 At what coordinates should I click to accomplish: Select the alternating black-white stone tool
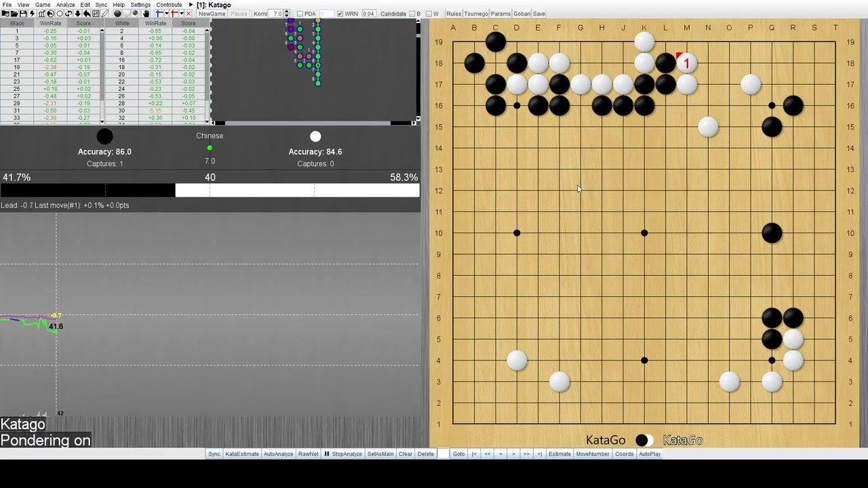coord(135,14)
